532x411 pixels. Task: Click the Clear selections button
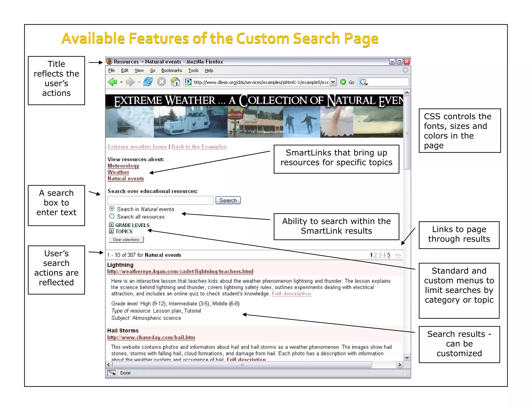pos(126,240)
